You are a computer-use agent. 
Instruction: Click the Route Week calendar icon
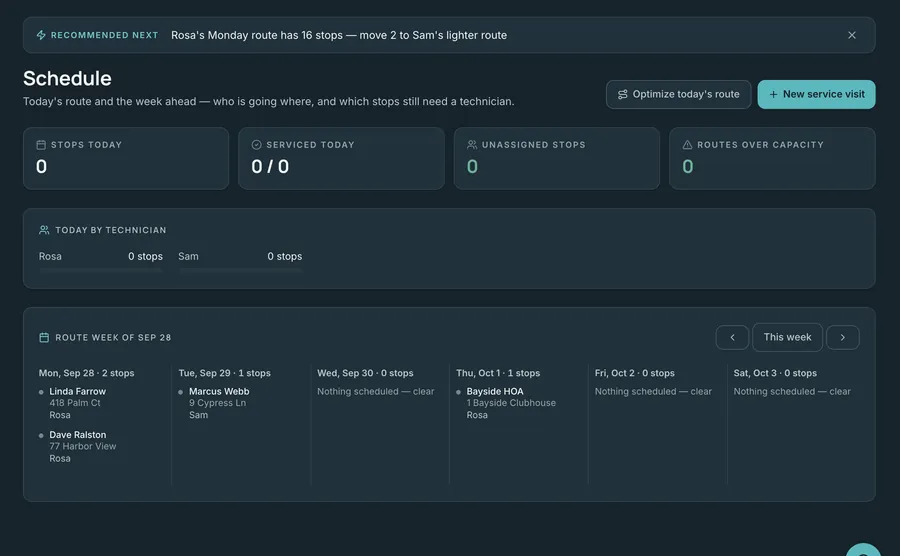tap(44, 337)
